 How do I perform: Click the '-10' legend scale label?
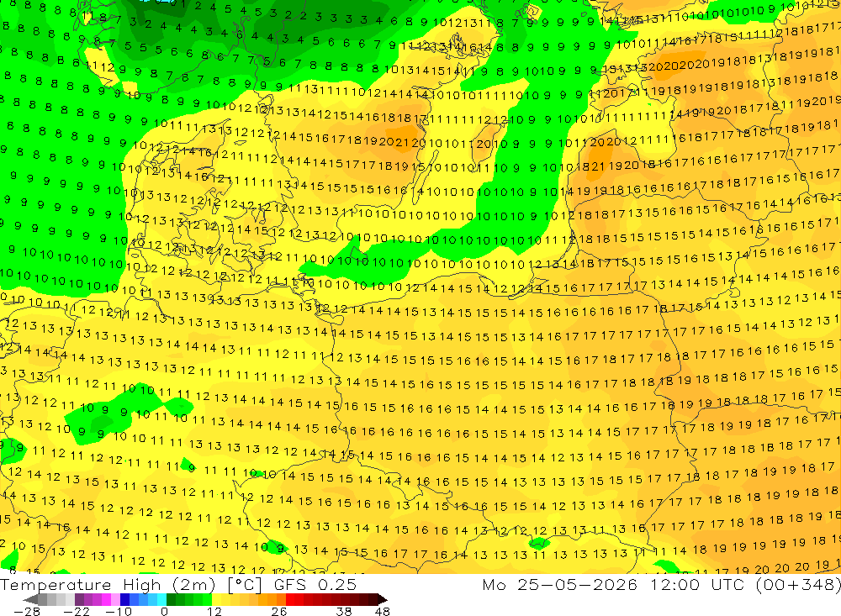[x=119, y=611]
